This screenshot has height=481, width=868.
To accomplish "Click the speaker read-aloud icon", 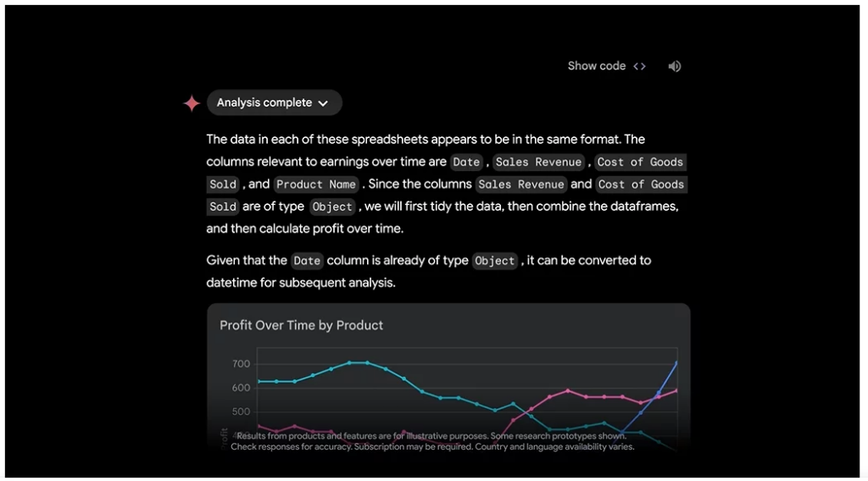I will click(x=674, y=66).
